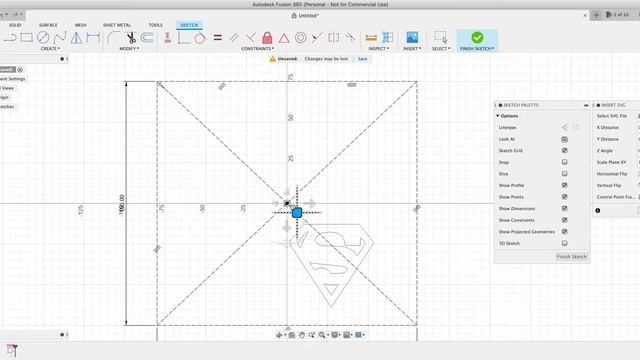Select the Pan hand tool in navigation bar

click(302, 335)
